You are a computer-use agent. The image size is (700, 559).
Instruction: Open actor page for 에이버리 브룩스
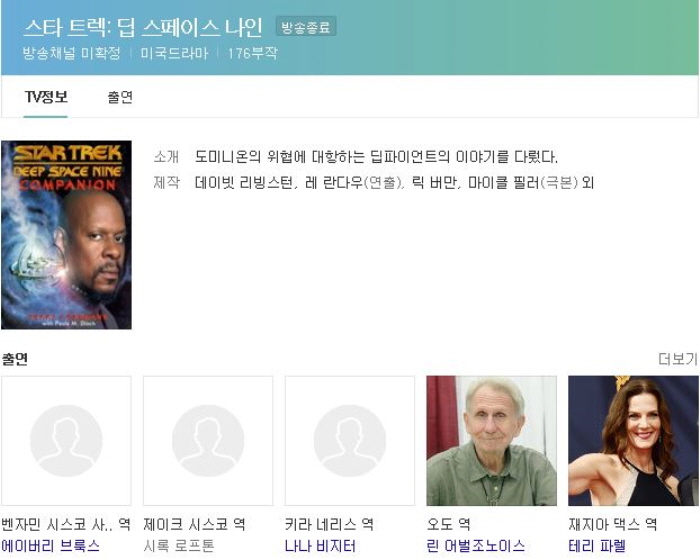[x=51, y=546]
